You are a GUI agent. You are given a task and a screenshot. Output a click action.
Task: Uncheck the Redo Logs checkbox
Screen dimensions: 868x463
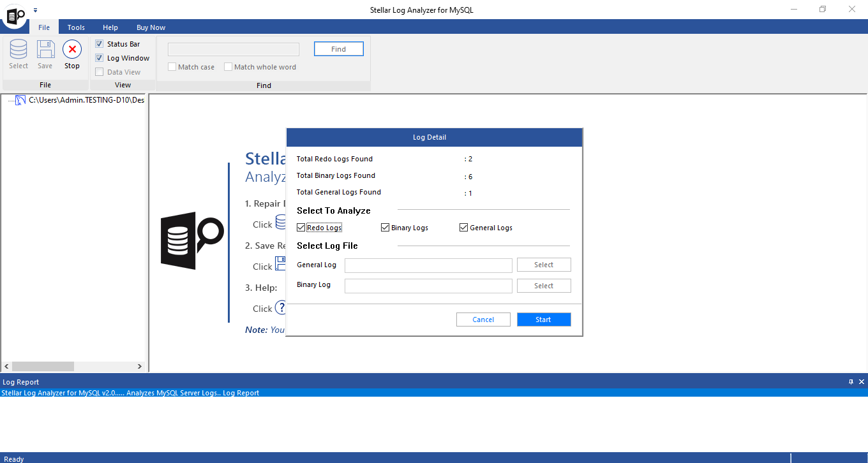[x=301, y=228]
